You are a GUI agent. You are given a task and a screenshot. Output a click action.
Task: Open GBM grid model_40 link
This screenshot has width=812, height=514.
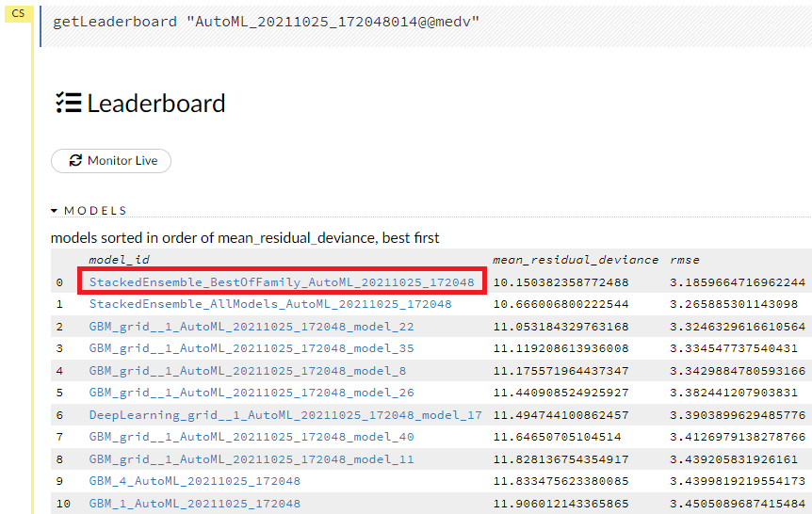tap(251, 437)
